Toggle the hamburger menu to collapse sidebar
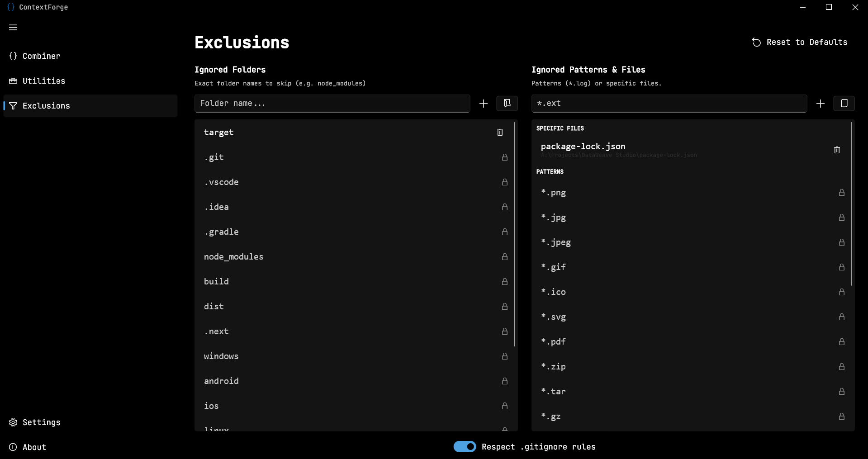 (x=13, y=28)
